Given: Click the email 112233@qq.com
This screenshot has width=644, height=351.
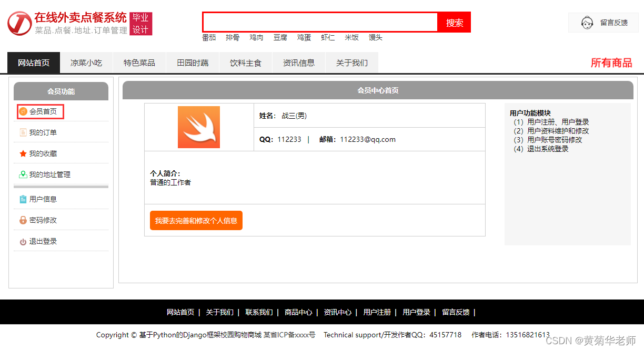Looking at the screenshot, I should pos(368,139).
